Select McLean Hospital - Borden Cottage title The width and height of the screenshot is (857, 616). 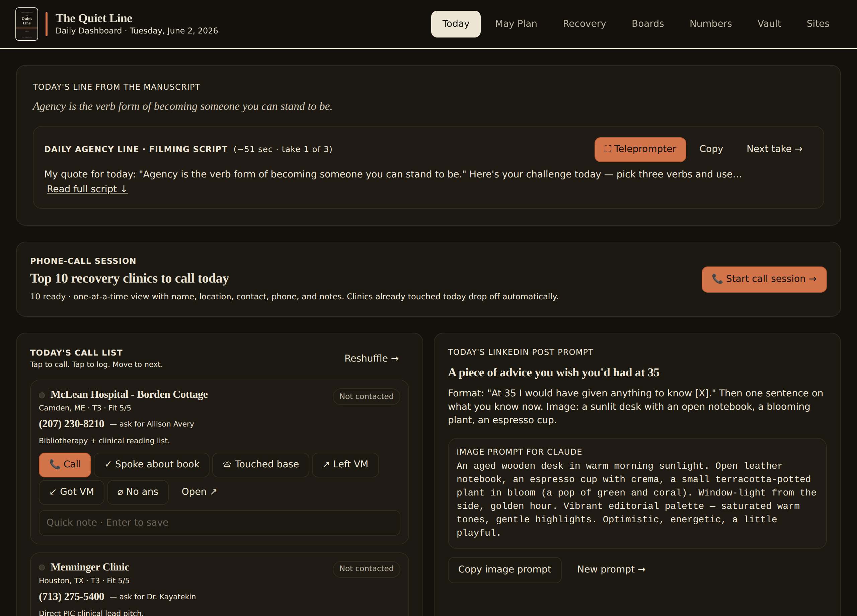(x=129, y=395)
